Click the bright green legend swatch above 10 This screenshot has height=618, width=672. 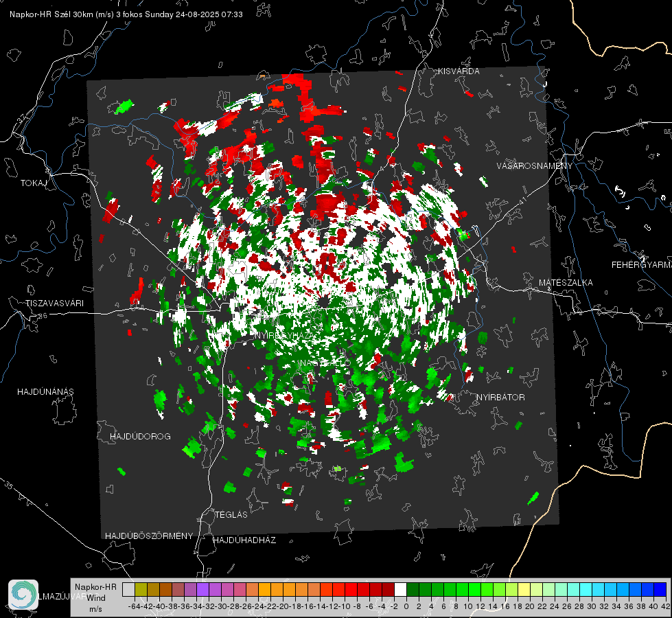(474, 590)
